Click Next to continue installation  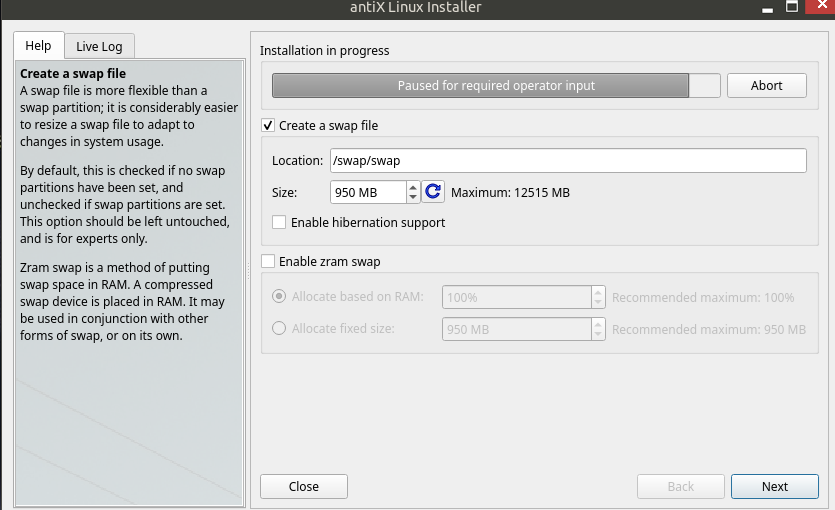pyautogui.click(x=774, y=486)
